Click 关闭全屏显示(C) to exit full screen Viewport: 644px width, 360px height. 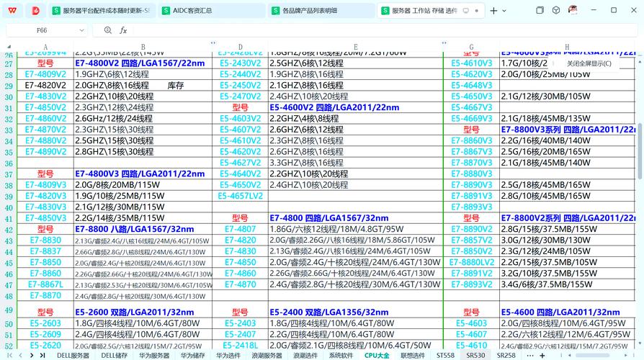pyautogui.click(x=589, y=63)
